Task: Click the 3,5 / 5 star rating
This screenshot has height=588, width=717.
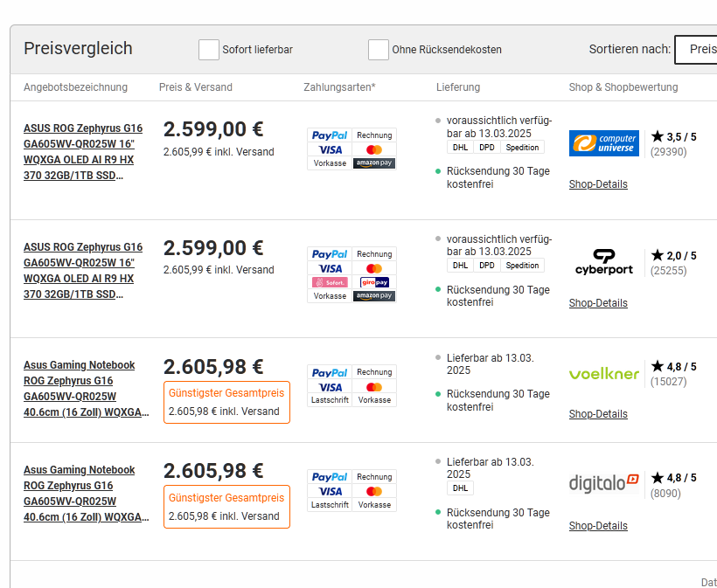Action: pyautogui.click(x=673, y=137)
